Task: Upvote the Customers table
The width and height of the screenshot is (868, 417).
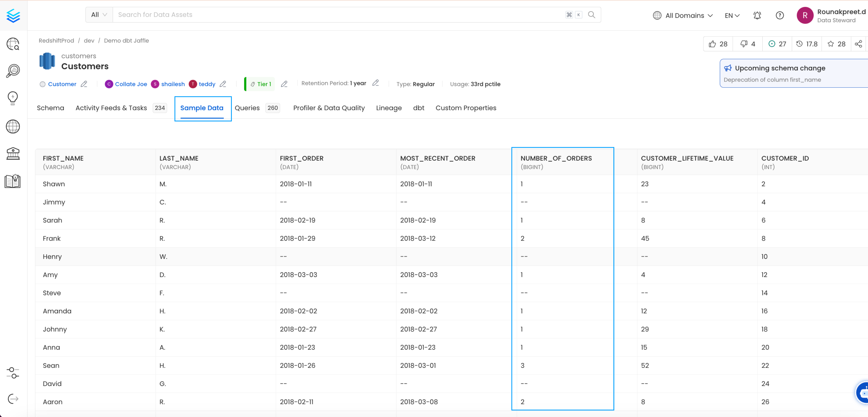Action: 713,44
